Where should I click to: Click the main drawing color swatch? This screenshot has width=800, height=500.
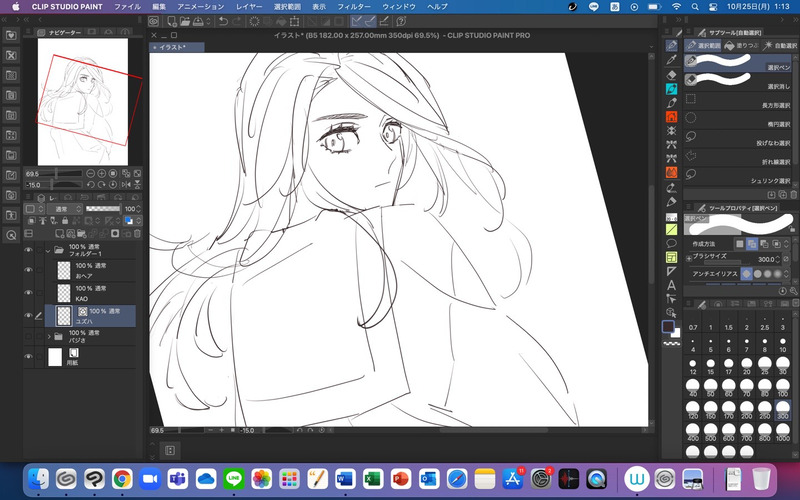point(669,326)
